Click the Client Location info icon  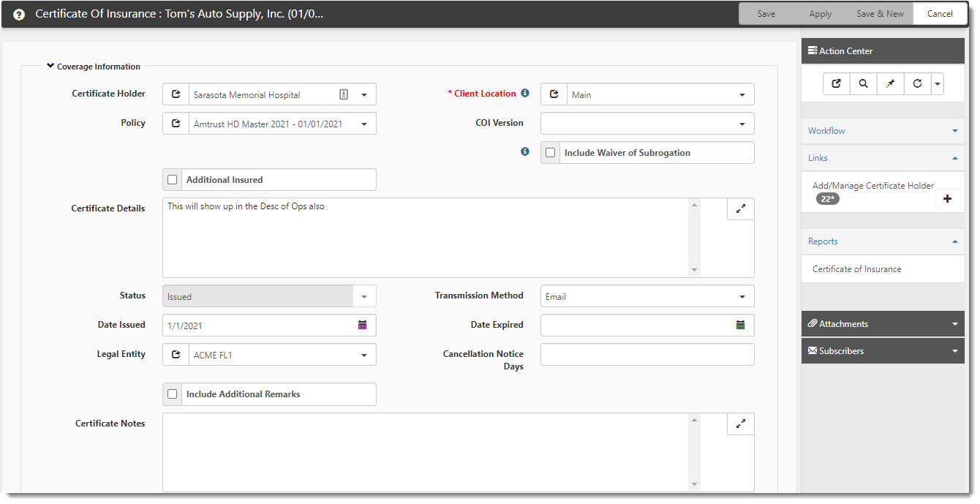[524, 94]
